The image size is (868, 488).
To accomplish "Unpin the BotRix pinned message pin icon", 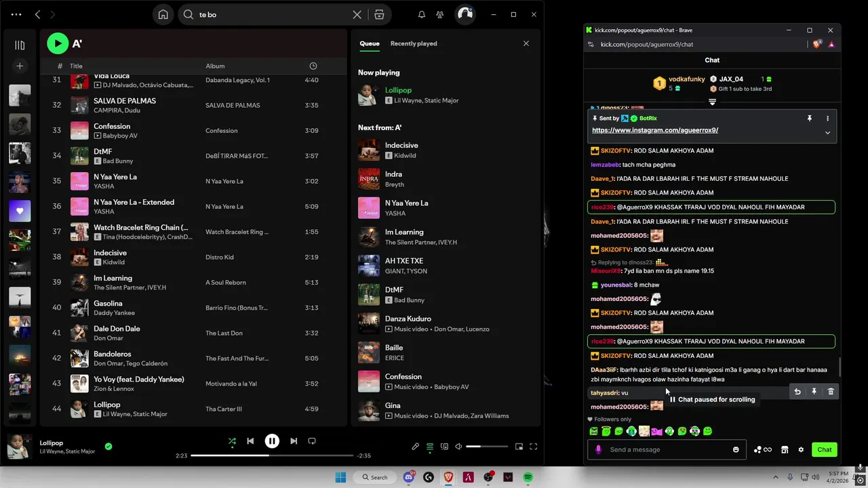I will (809, 118).
